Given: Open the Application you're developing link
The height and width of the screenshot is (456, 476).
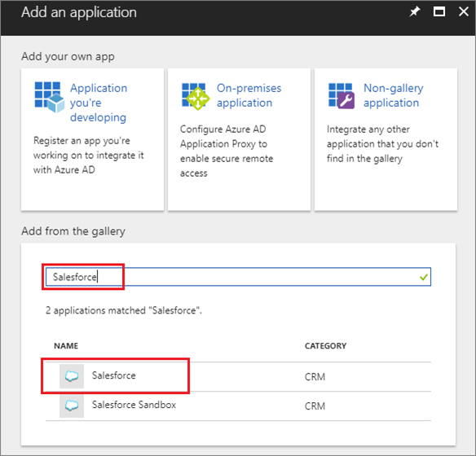Looking at the screenshot, I should pyautogui.click(x=99, y=103).
